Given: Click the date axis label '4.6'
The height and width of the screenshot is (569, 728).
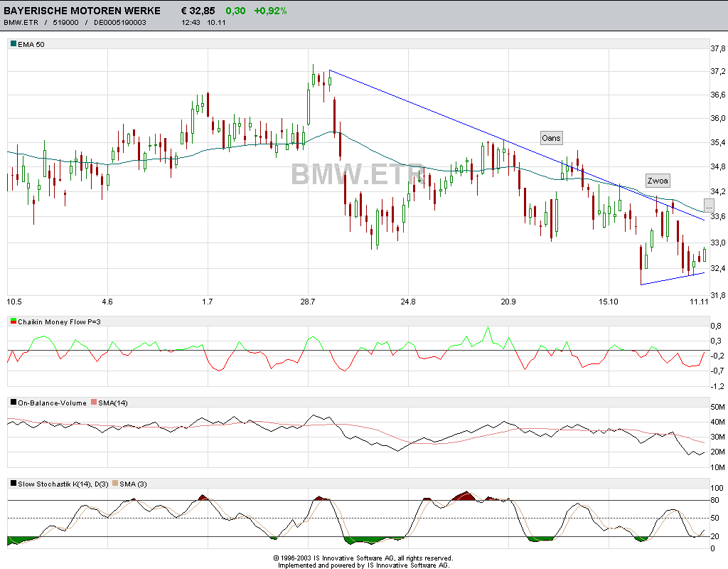Looking at the screenshot, I should [x=107, y=302].
